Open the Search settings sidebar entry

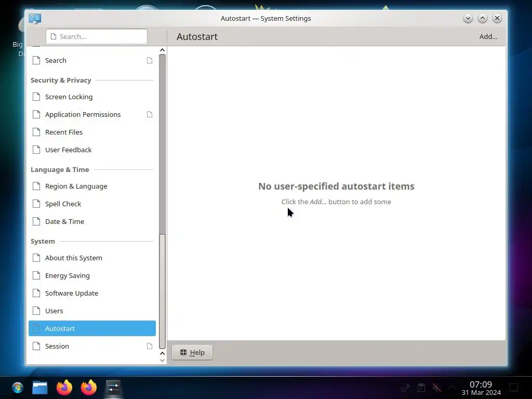(x=92, y=60)
